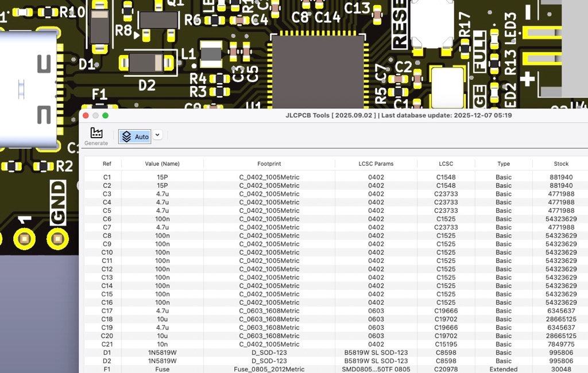This screenshot has width=588, height=373.
Task: Sort by the Value (Name) column header
Action: (x=163, y=164)
